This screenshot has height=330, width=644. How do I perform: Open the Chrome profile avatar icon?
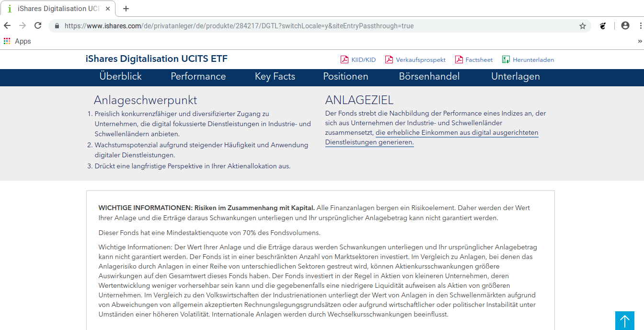coord(625,26)
